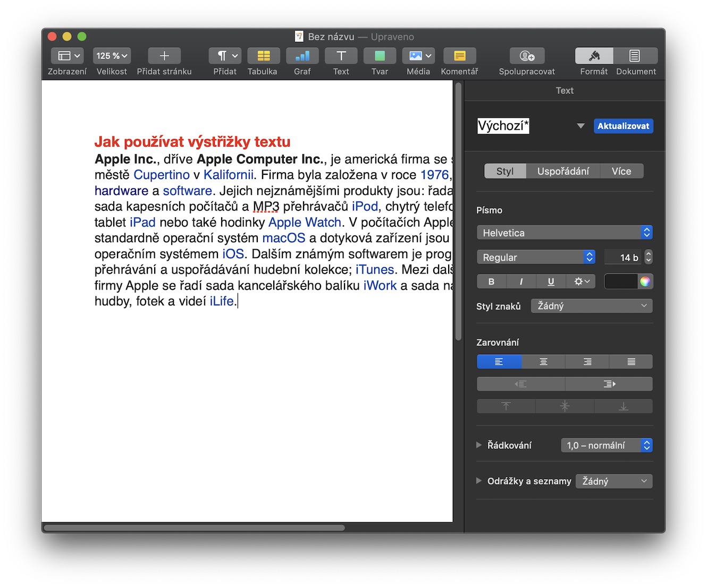
Task: Add a text box with Text icon
Action: coord(341,56)
